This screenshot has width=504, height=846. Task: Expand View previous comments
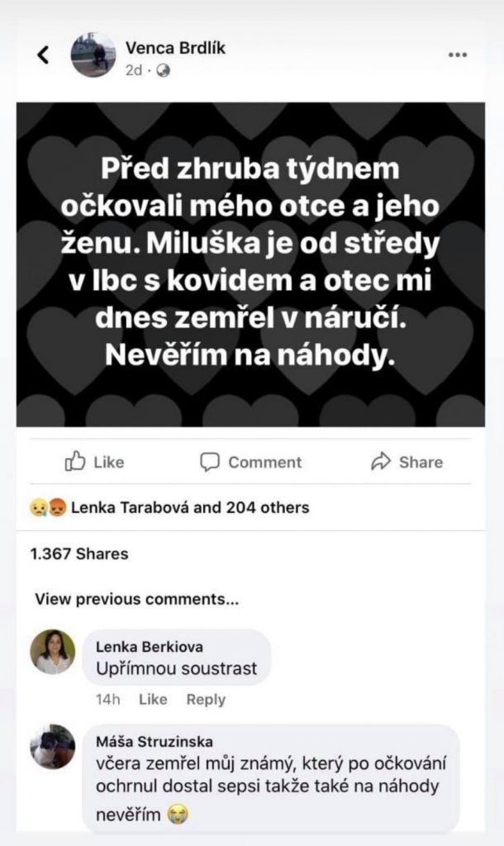click(137, 600)
